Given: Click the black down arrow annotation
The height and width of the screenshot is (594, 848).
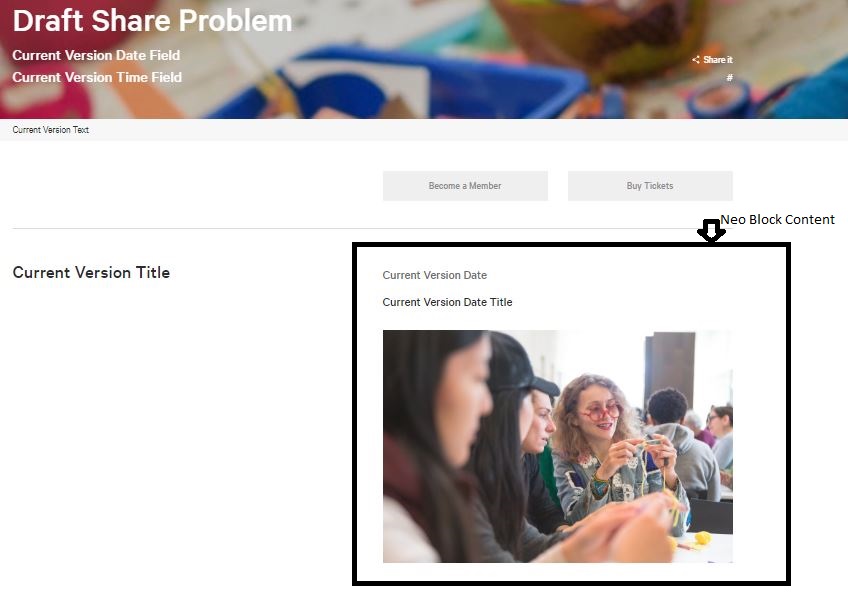Looking at the screenshot, I should click(x=711, y=230).
